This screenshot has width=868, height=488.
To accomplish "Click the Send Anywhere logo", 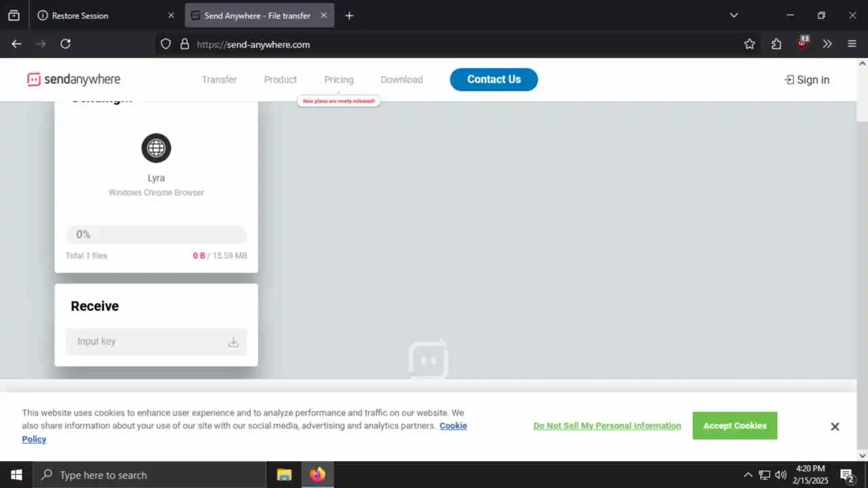I will (74, 79).
